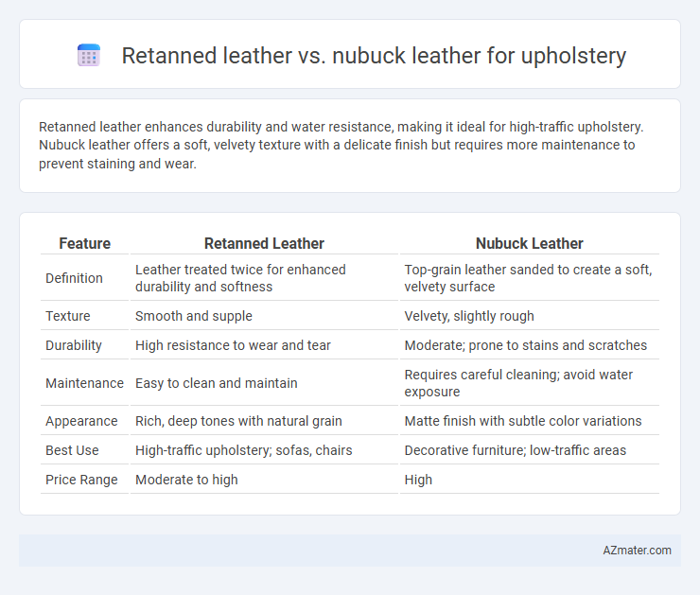The image size is (700, 595).
Task: Click 'High-traffic upholstery; sofas, chairs' cell
Action: (264, 450)
